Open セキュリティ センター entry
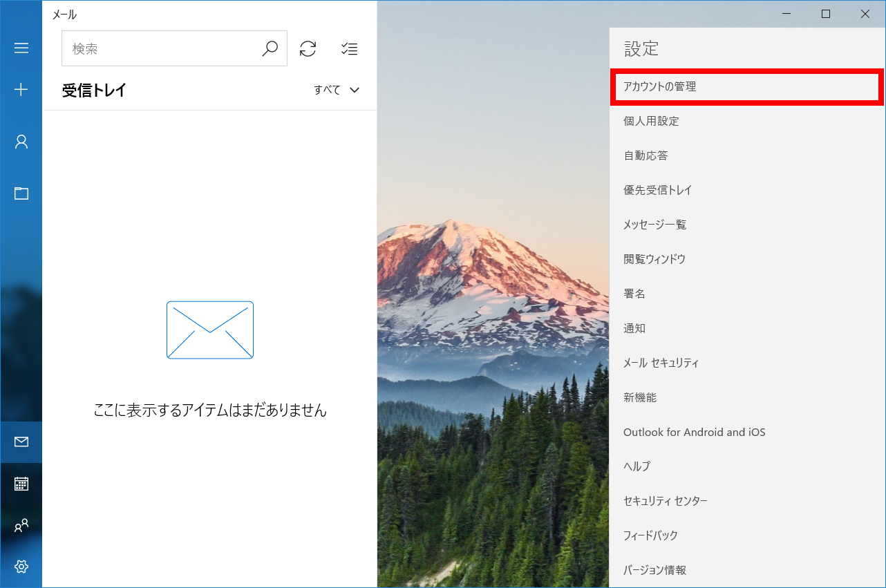 coord(747,501)
